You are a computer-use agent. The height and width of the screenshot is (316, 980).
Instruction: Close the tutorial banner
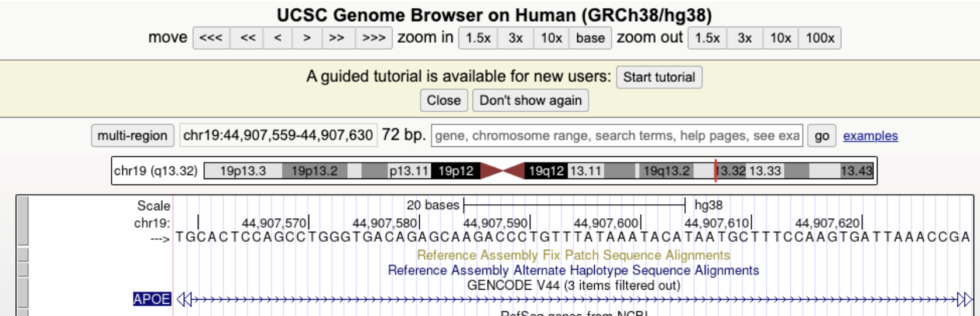coord(444,100)
